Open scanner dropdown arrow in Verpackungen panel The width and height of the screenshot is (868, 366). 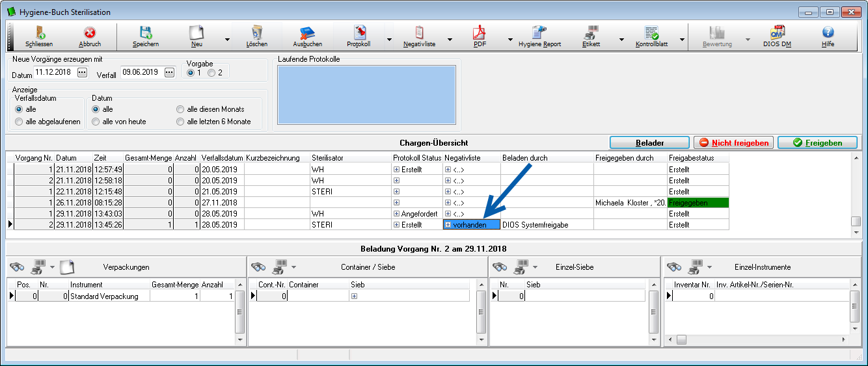pyautogui.click(x=51, y=268)
